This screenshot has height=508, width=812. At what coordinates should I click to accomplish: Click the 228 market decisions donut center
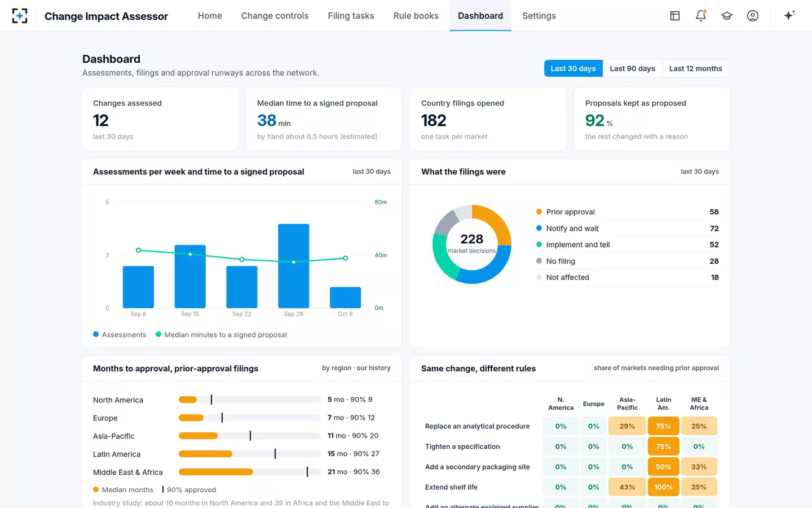(472, 244)
